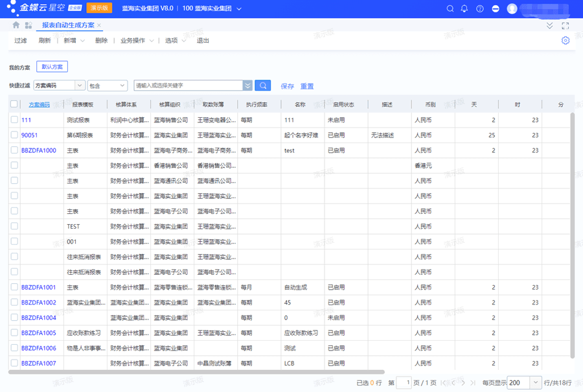Click inside the keyword input field
The width and height of the screenshot is (583, 392).
(188, 85)
